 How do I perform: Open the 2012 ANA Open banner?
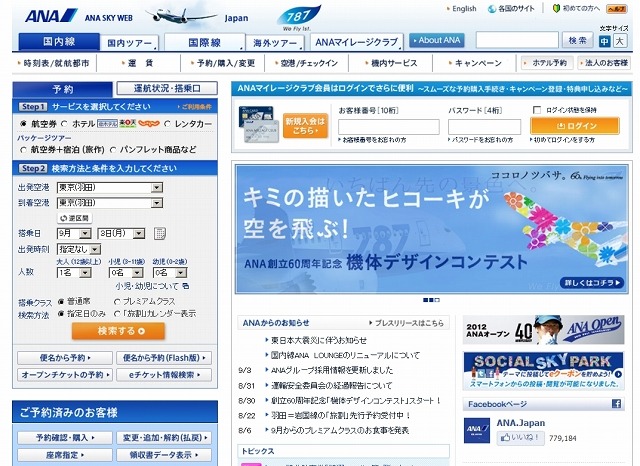tap(543, 330)
